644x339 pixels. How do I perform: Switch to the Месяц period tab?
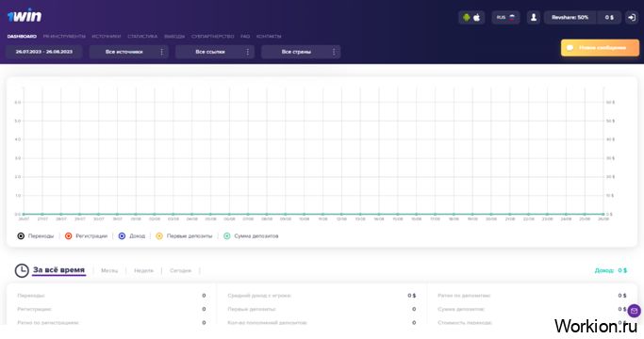pyautogui.click(x=109, y=271)
